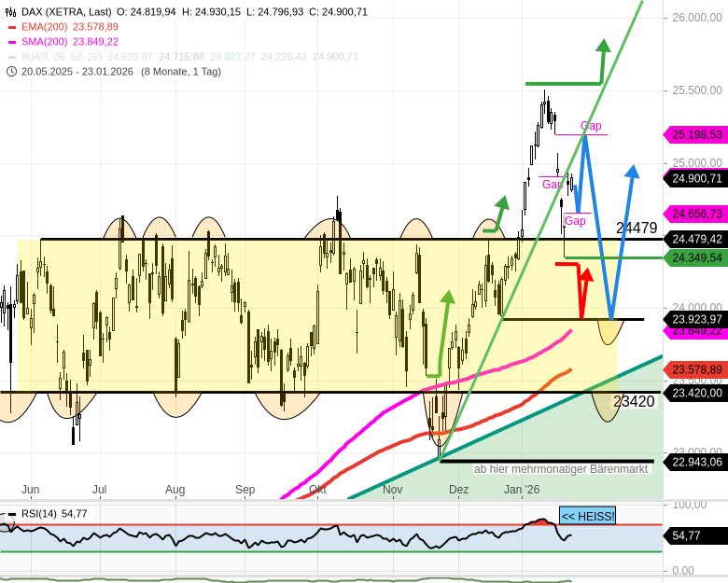Image resolution: width=728 pixels, height=583 pixels.
Task: Click the black RSI(14) legend marker
Action: pyautogui.click(x=12, y=514)
